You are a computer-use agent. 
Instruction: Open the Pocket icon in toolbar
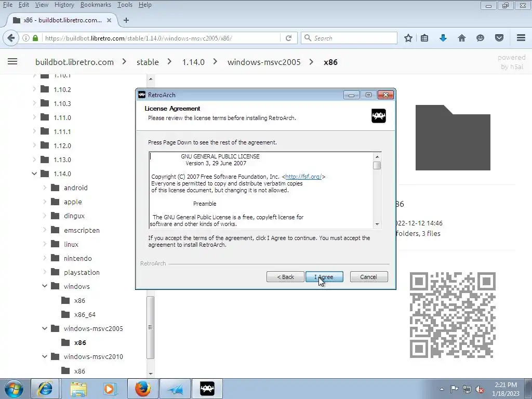[499, 38]
